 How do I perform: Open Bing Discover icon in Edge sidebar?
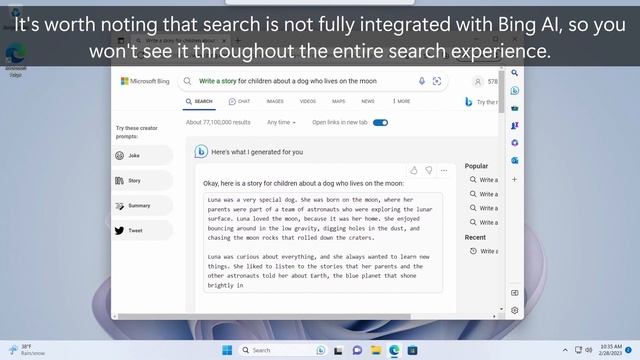515,91
